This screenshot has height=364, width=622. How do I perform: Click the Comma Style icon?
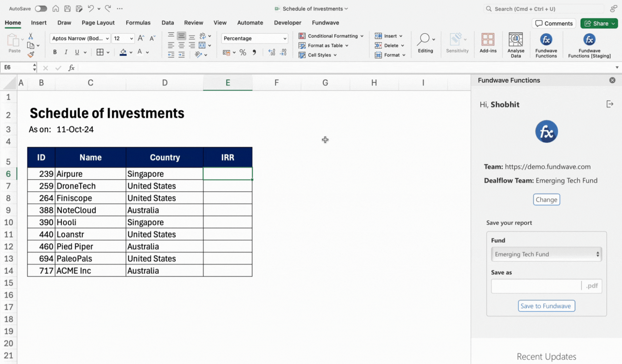click(x=254, y=53)
